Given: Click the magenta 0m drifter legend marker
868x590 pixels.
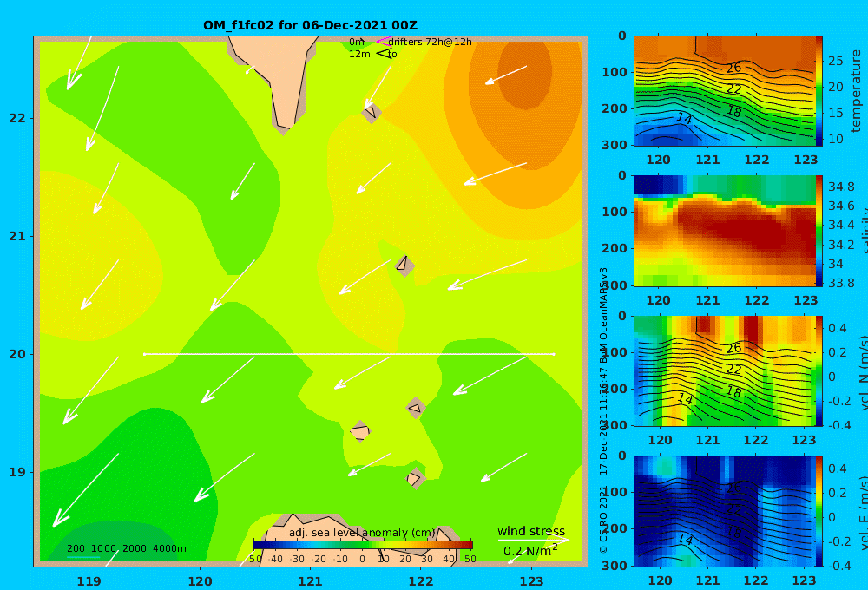Looking at the screenshot, I should click(383, 42).
